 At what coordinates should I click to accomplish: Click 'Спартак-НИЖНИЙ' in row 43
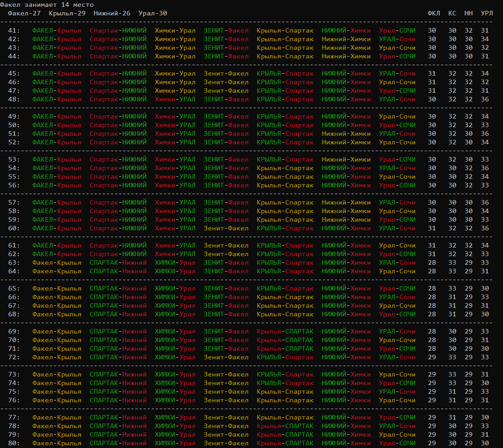[x=118, y=48]
